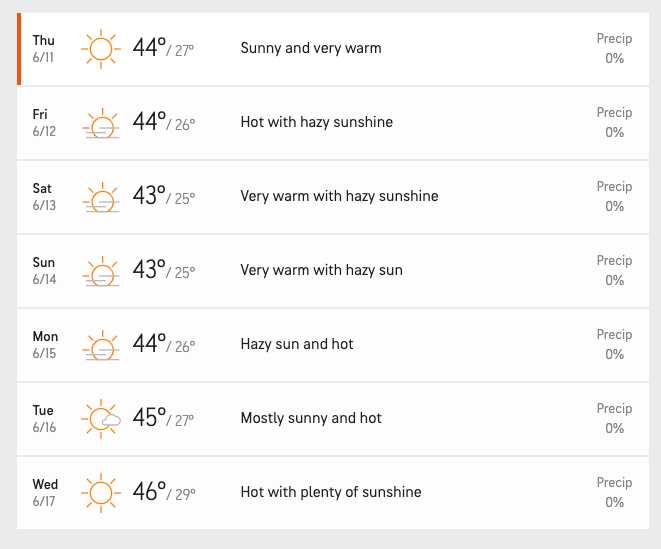
Task: Click Precip 0% for Sat 6/13
Action: coord(614,196)
